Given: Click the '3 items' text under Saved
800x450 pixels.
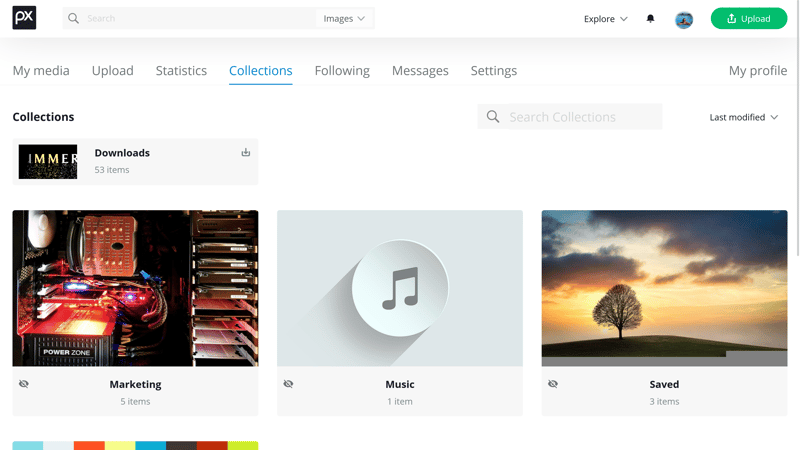Looking at the screenshot, I should pos(664,402).
